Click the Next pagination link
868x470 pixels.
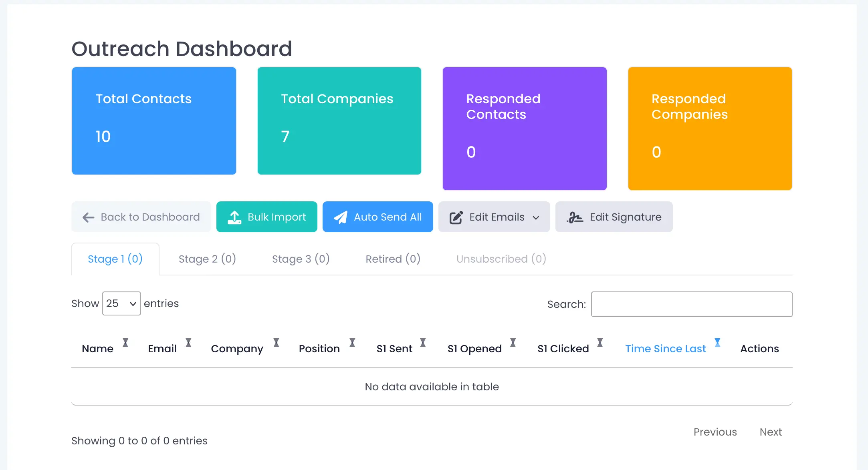tap(771, 432)
